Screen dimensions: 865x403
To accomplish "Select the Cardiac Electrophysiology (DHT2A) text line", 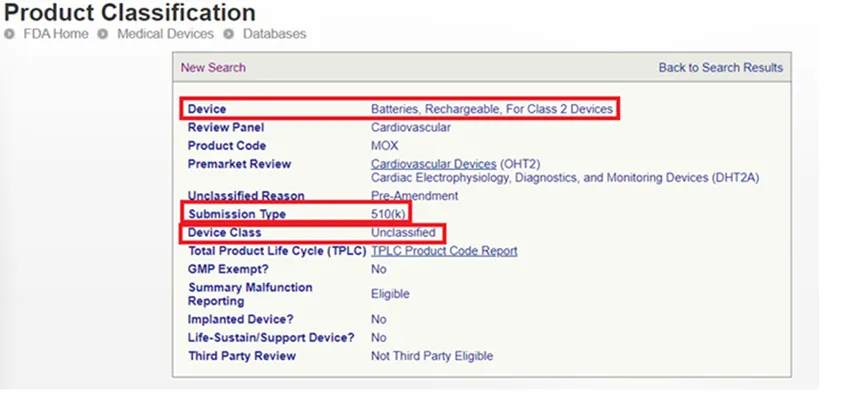I will tap(565, 178).
